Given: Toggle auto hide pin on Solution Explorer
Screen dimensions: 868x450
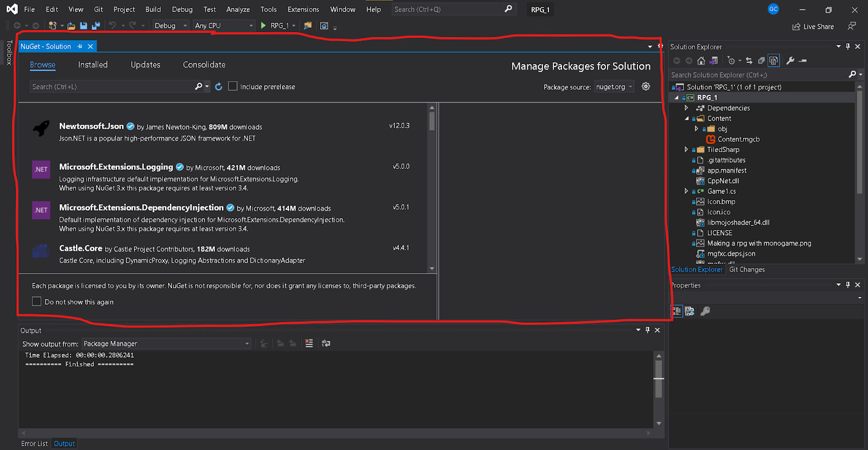Looking at the screenshot, I should (x=848, y=47).
